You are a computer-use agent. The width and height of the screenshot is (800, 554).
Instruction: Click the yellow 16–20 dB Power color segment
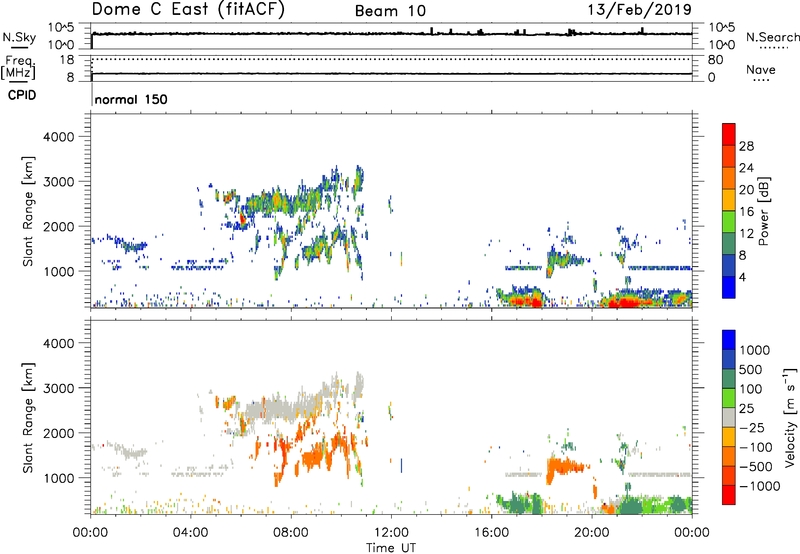click(729, 199)
